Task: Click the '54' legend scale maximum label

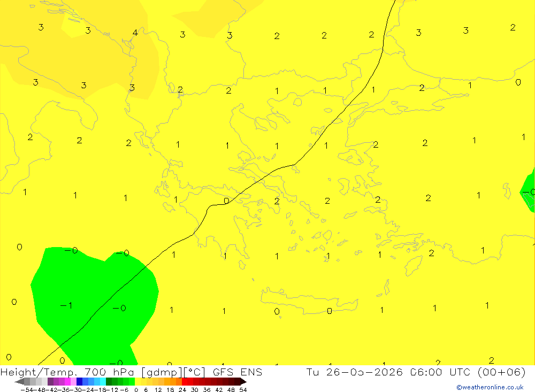Action: click(243, 390)
